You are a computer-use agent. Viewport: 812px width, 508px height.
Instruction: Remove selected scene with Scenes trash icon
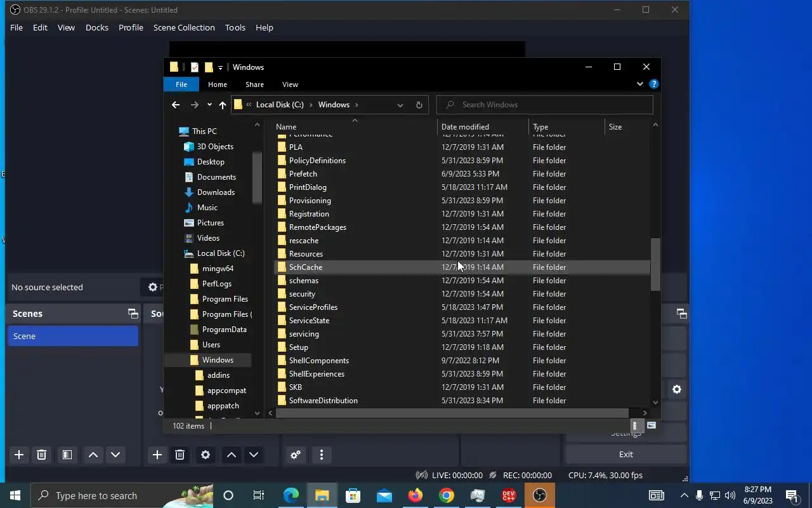(41, 455)
